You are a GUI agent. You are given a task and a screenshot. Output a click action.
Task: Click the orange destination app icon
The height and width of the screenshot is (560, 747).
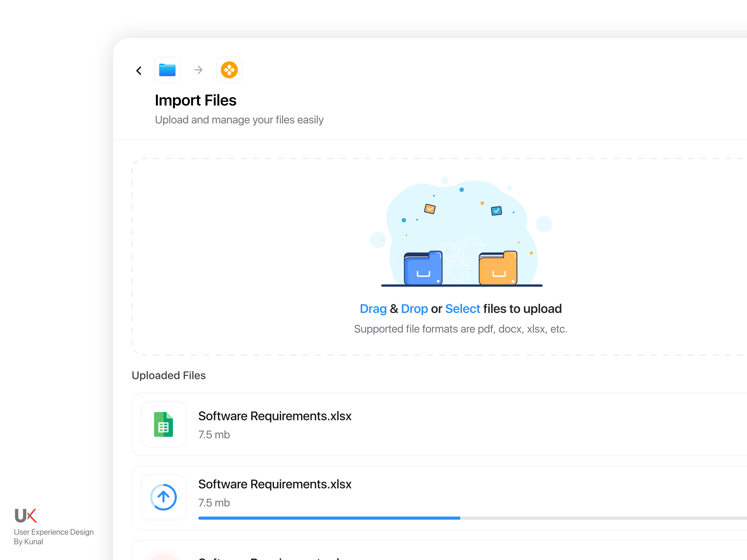(x=229, y=70)
